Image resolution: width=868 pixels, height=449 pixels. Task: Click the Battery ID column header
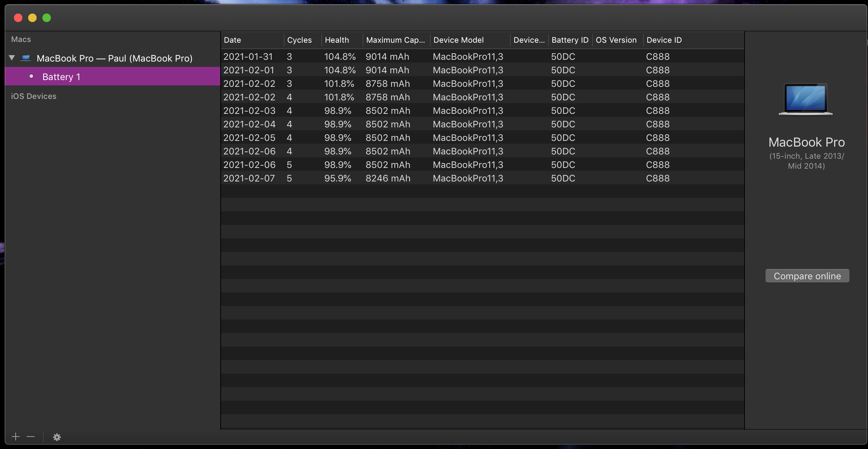coord(569,40)
